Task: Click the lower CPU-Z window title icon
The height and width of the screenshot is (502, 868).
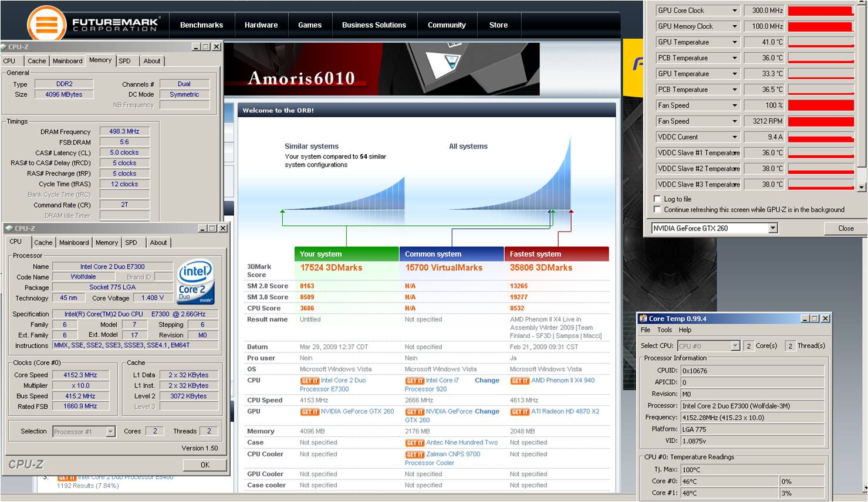Action: [x=9, y=228]
